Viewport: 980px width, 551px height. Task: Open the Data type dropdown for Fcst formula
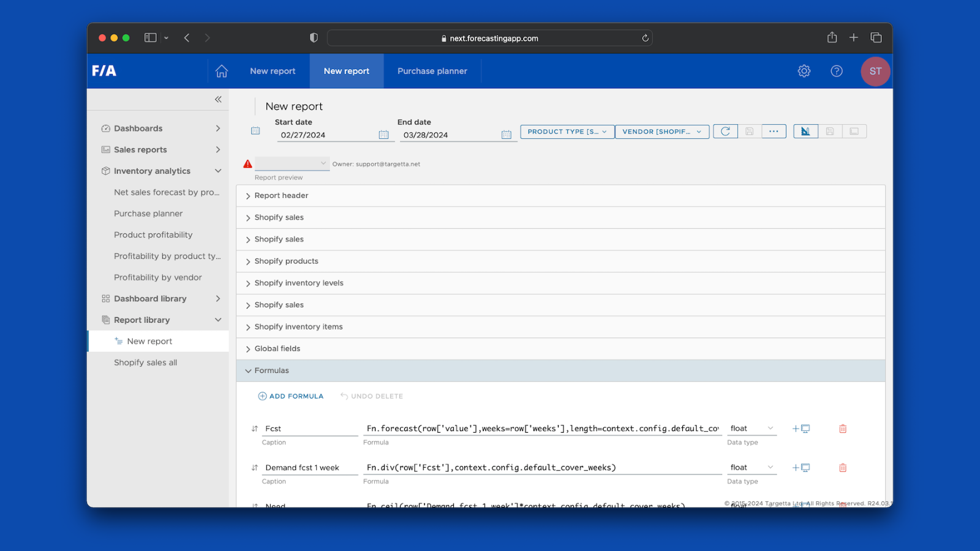pos(752,429)
